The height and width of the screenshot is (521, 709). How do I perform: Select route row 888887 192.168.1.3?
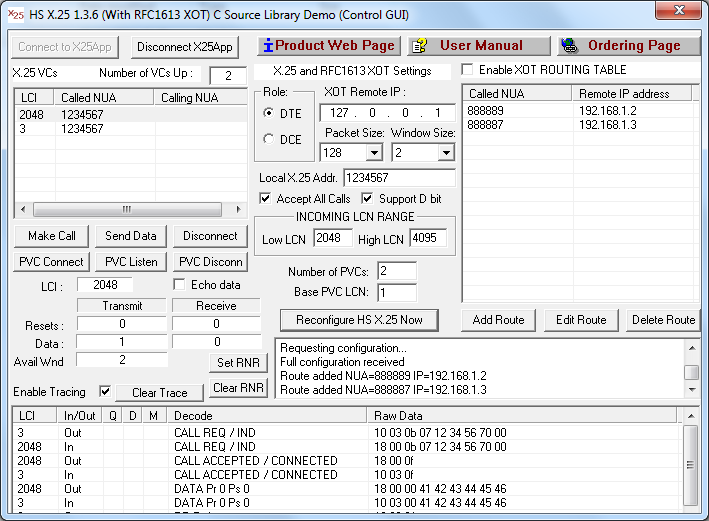coord(580,125)
